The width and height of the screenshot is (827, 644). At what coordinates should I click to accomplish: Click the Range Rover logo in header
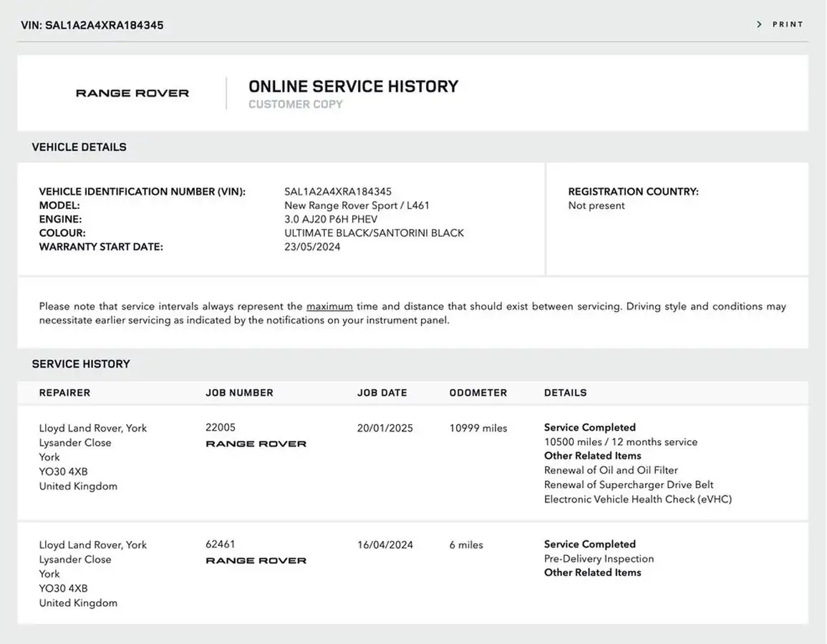tap(132, 93)
